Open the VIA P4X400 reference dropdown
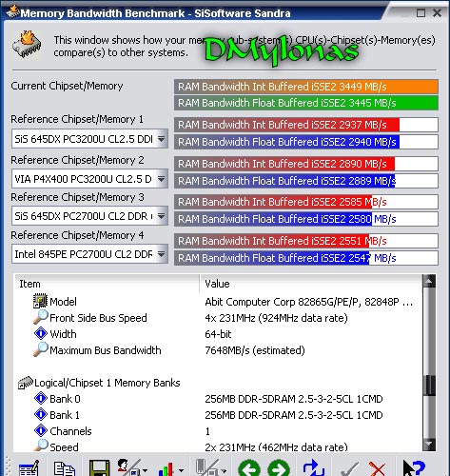This screenshot has width=450, height=476. pos(161,179)
